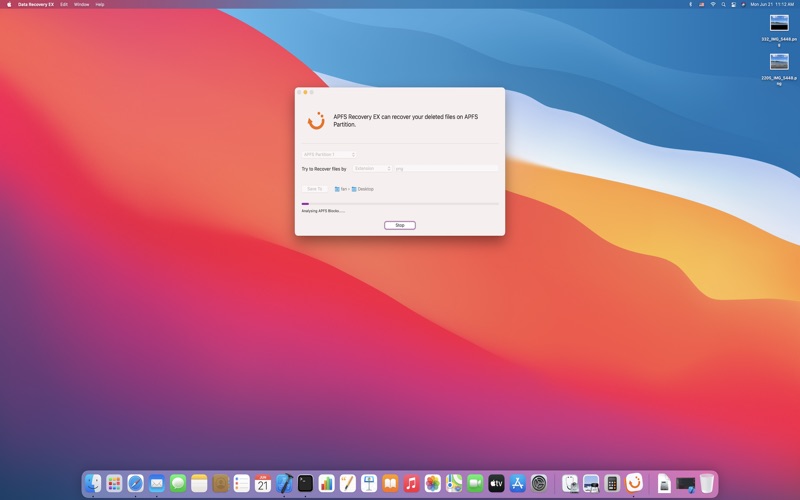Click the US flag input source icon
Image resolution: width=800 pixels, height=500 pixels.
pos(702,4)
